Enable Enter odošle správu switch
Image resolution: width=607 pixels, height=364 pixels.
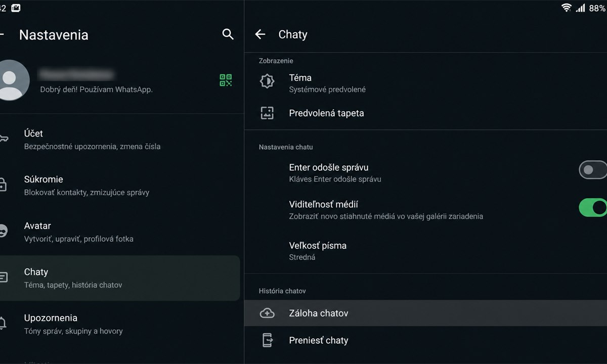pyautogui.click(x=593, y=170)
